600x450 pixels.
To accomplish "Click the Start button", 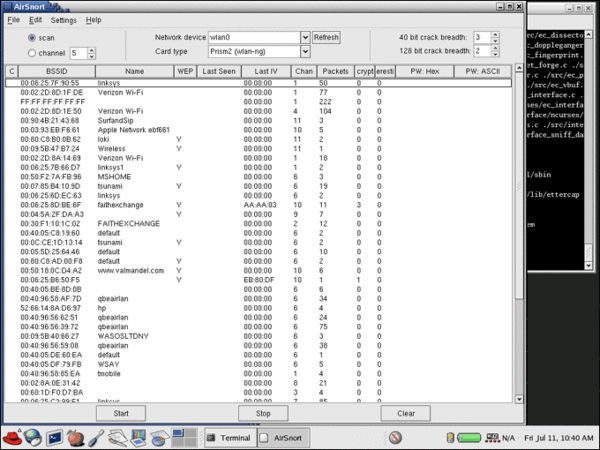I will click(x=121, y=413).
